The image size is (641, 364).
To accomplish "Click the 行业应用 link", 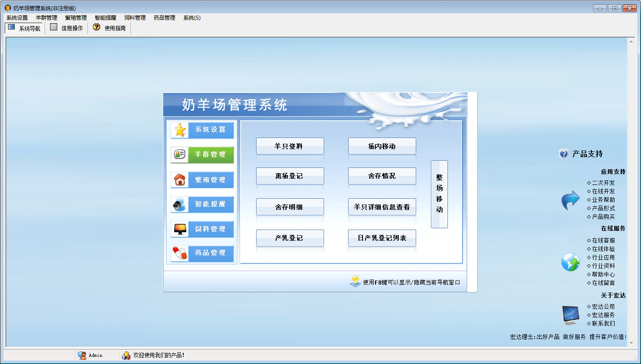I will coord(603,257).
